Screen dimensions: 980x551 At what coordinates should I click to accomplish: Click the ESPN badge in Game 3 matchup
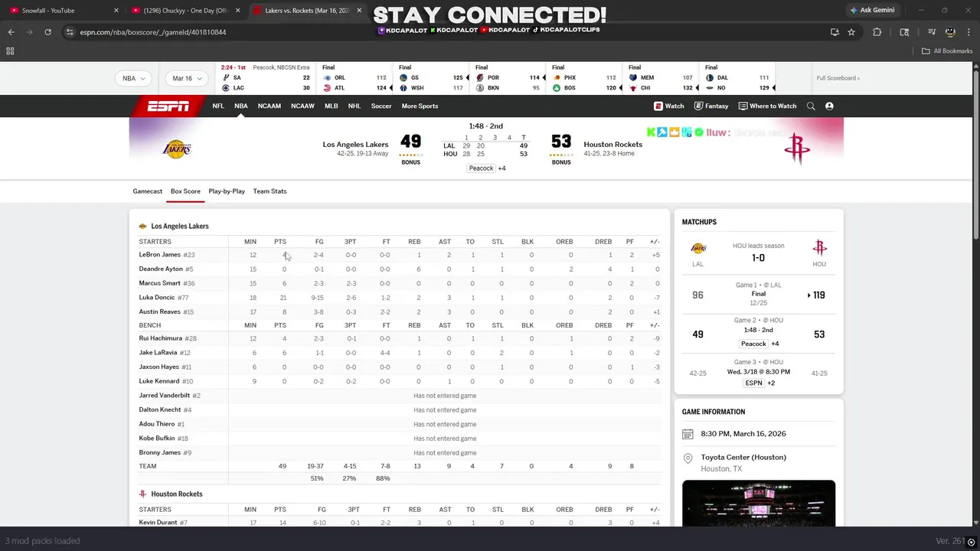coord(754,383)
